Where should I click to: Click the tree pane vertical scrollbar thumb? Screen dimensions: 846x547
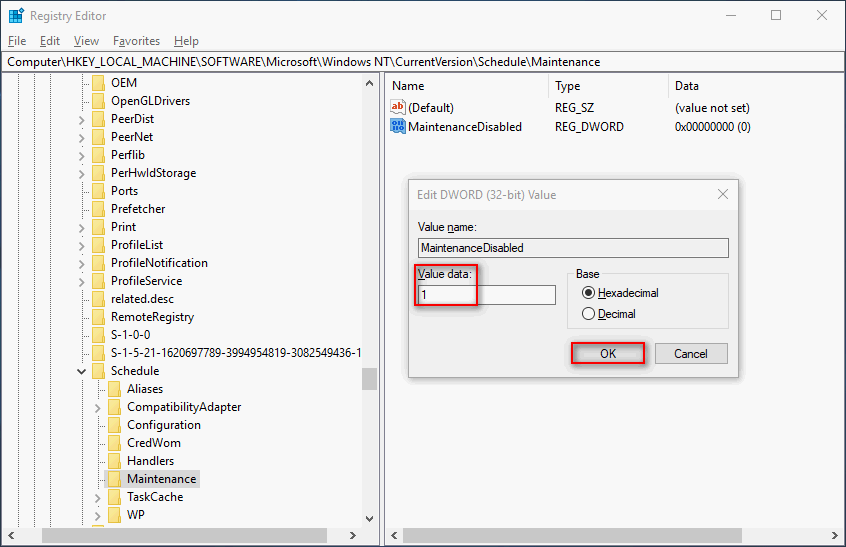369,379
